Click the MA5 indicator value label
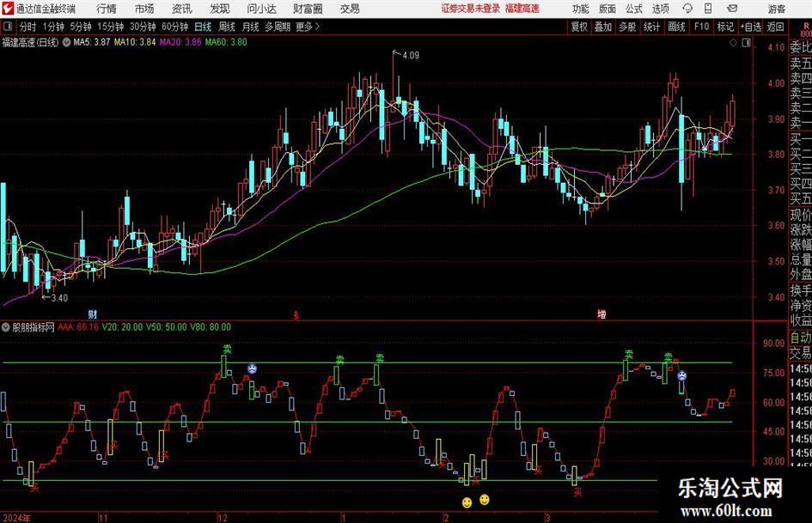812x523 pixels. pyautogui.click(x=92, y=42)
